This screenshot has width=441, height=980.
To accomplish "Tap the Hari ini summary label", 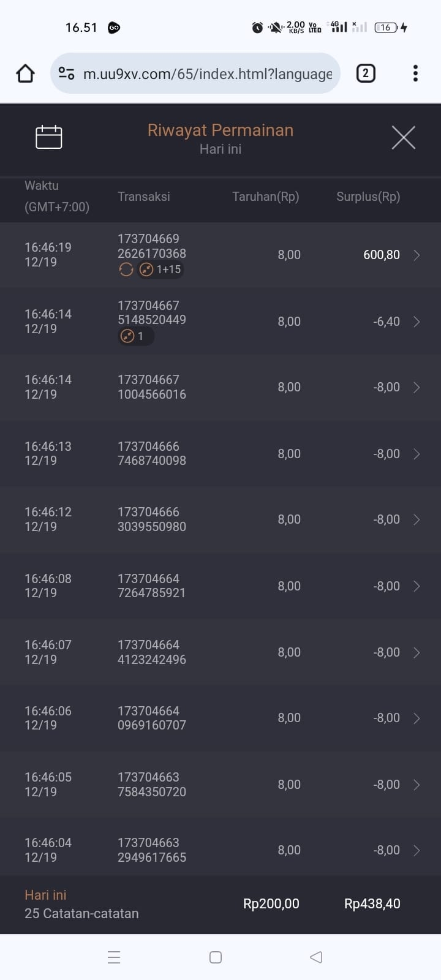I will coord(45,895).
